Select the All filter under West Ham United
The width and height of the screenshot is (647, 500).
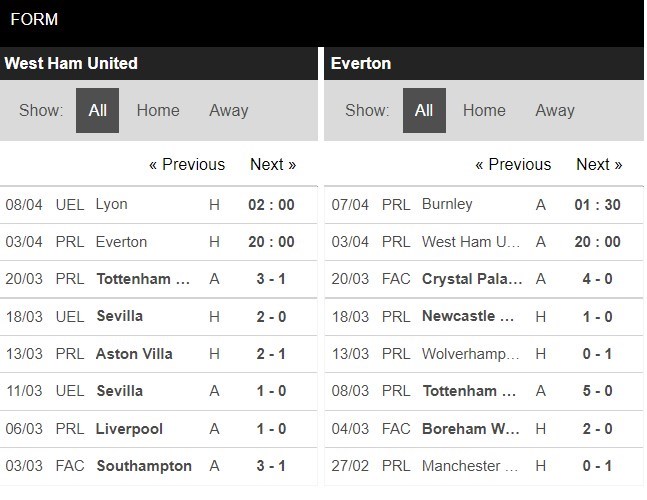point(97,110)
